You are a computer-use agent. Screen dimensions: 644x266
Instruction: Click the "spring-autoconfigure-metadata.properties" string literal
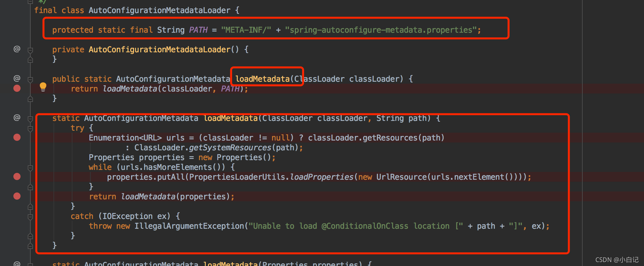[x=381, y=30]
